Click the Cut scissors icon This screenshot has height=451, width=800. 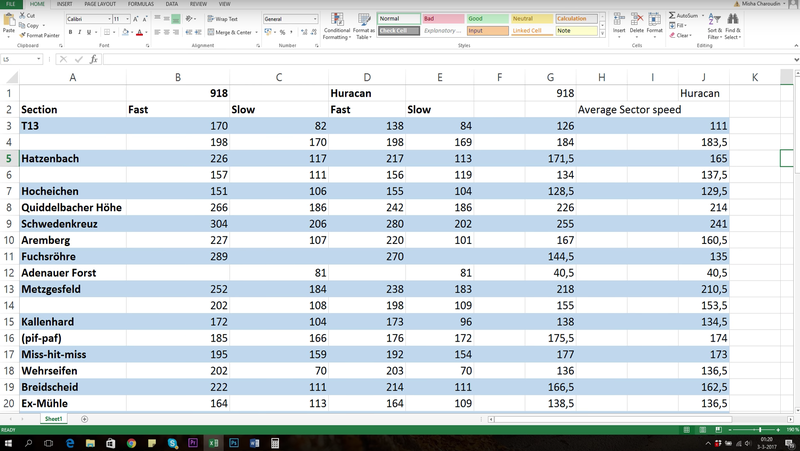tap(22, 16)
